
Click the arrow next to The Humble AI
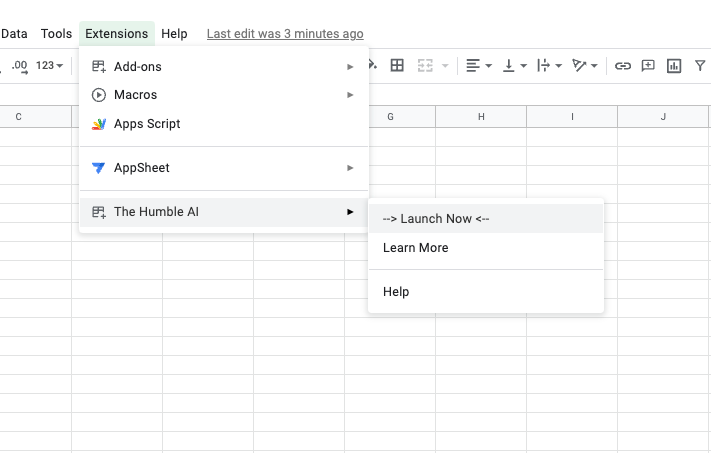coord(350,212)
